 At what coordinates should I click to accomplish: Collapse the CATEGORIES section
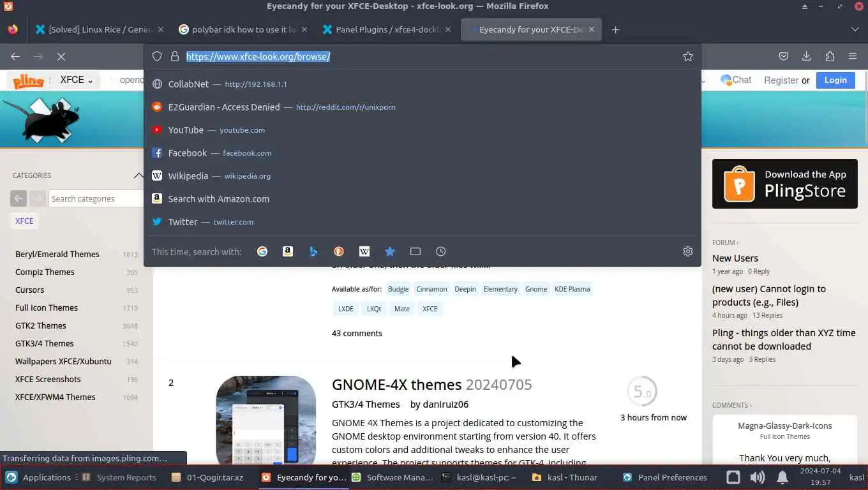click(138, 175)
